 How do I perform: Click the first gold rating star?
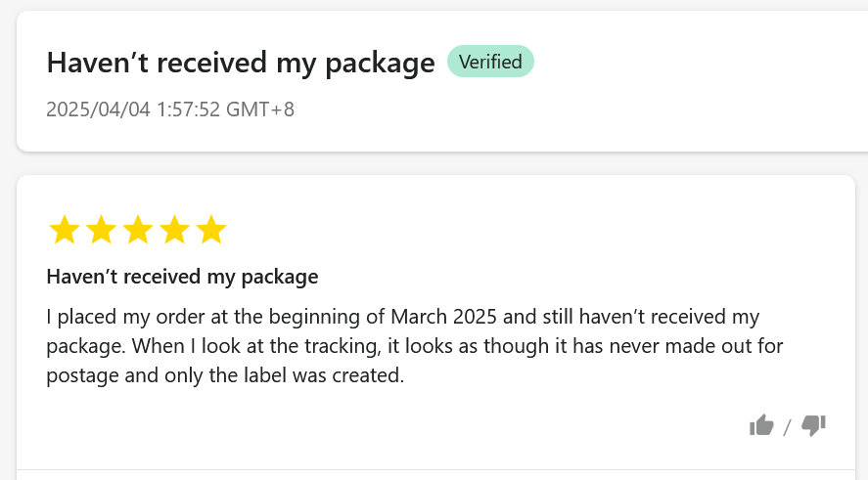(64, 231)
